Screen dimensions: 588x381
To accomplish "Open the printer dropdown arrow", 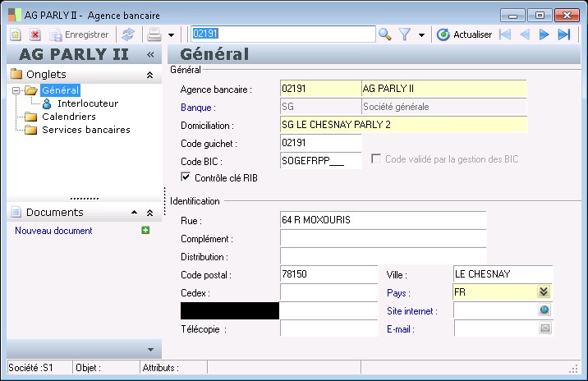I will (171, 35).
